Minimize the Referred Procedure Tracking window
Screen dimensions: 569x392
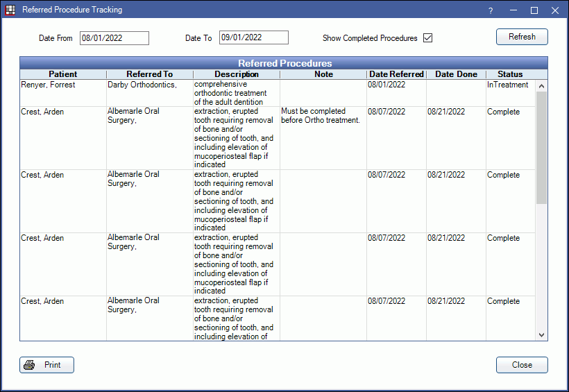(x=513, y=10)
